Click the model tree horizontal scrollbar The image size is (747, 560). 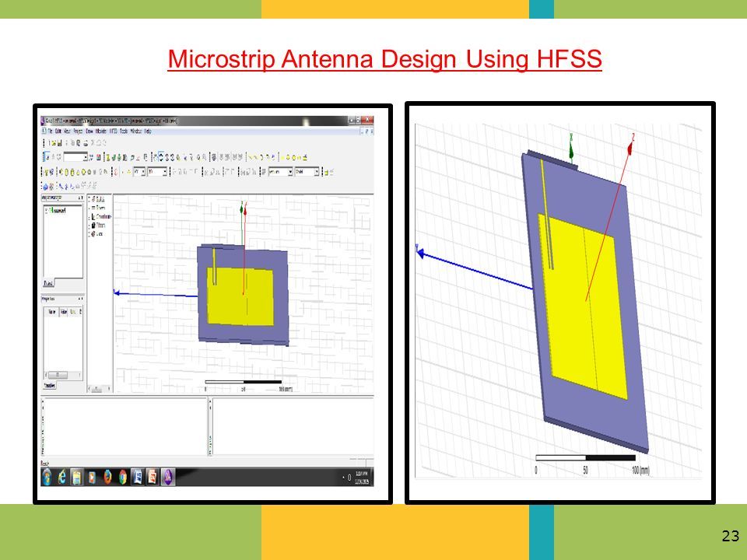coord(100,389)
